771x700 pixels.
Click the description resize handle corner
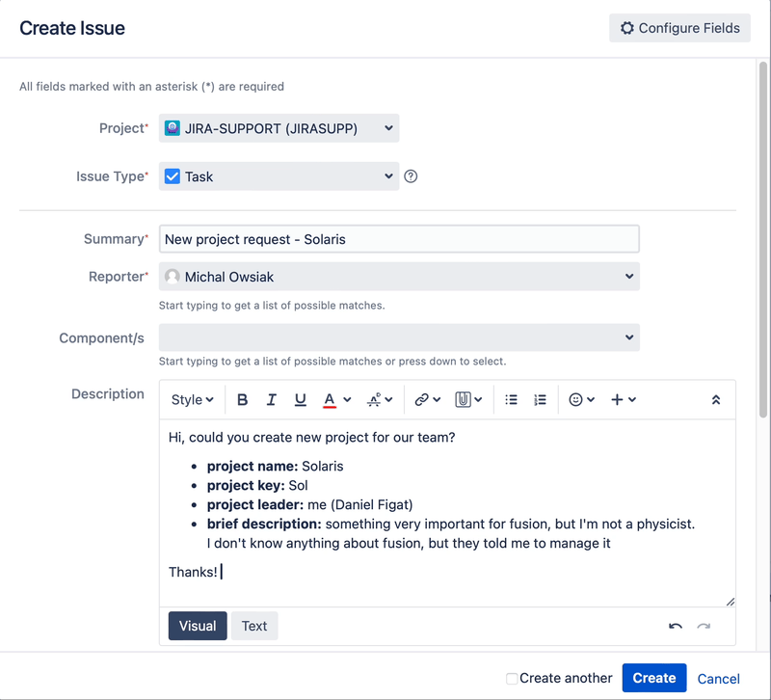pos(731,601)
